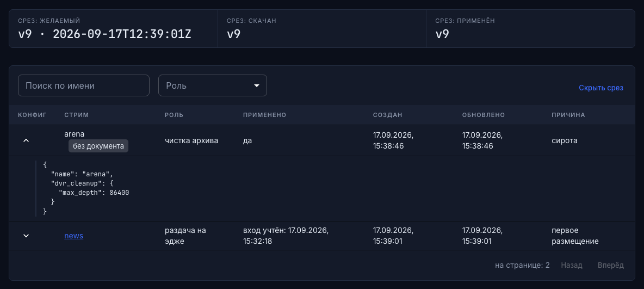Click news created time 15:39:01
Viewport: 644px width, 289px height.
pos(388,241)
